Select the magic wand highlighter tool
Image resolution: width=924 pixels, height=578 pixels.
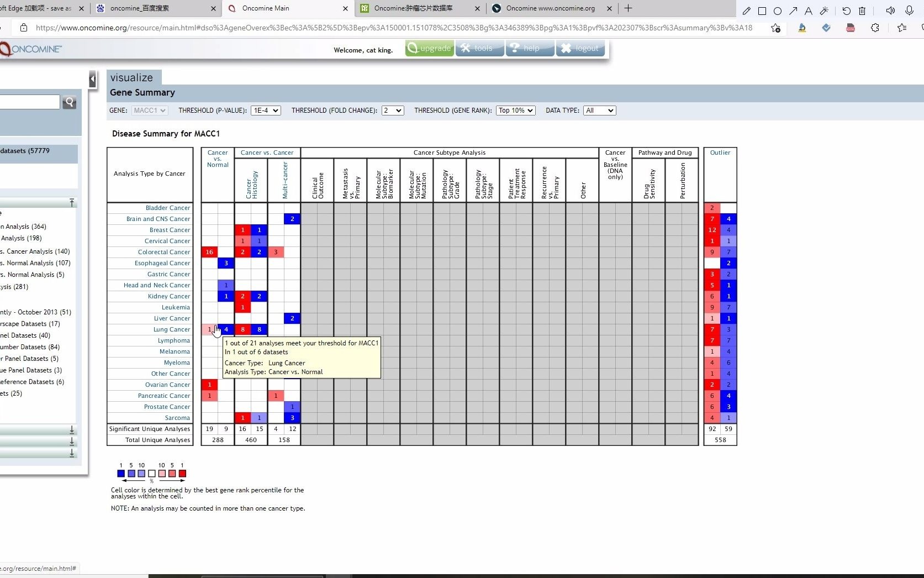824,10
